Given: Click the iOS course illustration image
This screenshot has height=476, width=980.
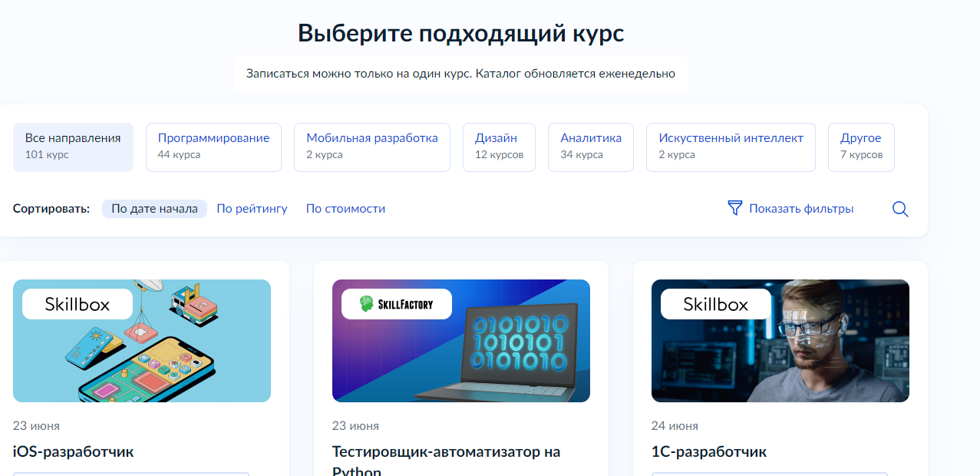Looking at the screenshot, I should tap(141, 340).
